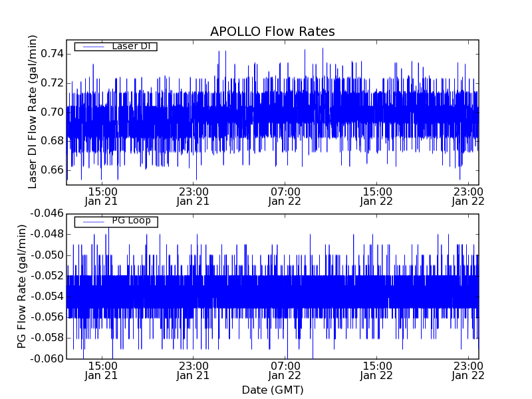Click the 0.68 tick label on top plot
The height and width of the screenshot is (399, 532).
pos(53,141)
